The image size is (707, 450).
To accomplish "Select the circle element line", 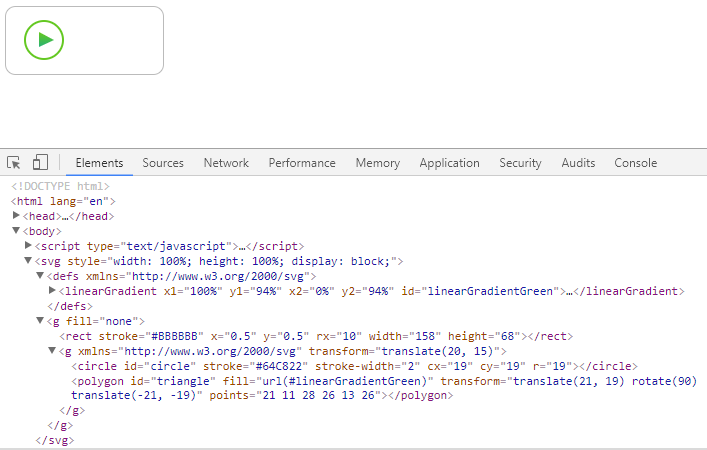I will (354, 366).
